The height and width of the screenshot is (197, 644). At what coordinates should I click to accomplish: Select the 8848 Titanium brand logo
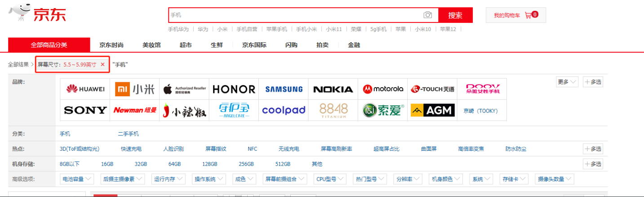tap(333, 110)
